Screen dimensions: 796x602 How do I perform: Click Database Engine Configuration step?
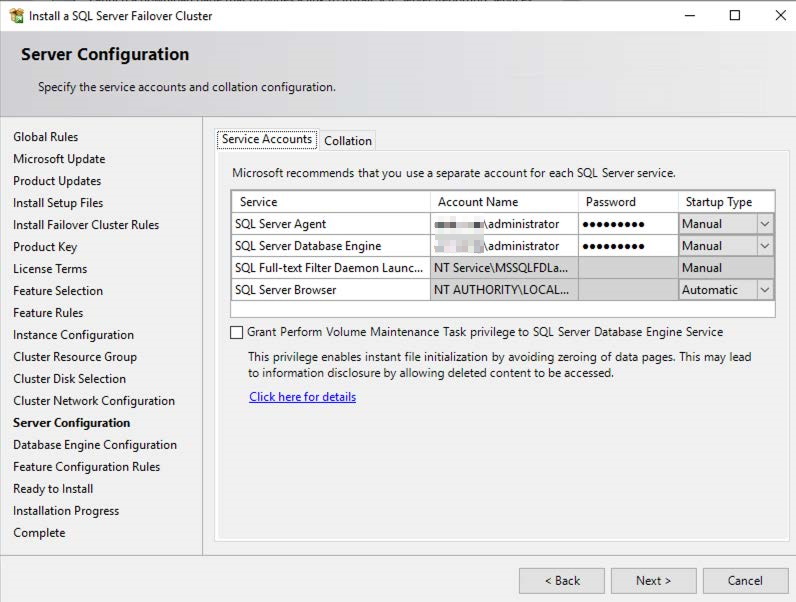pos(95,445)
